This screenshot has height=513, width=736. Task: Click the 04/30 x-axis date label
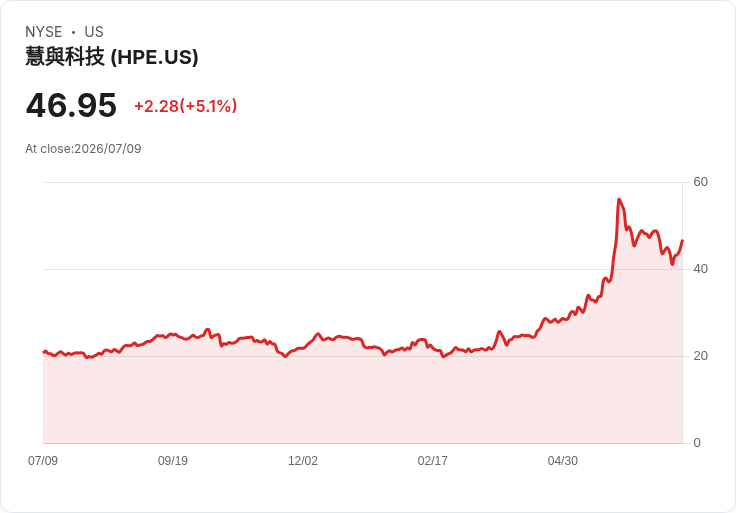pos(562,460)
